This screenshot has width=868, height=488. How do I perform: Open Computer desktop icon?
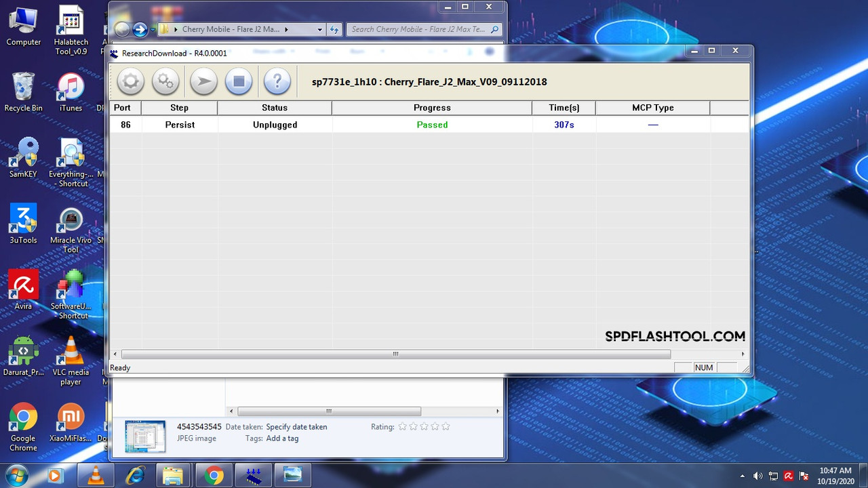click(23, 26)
